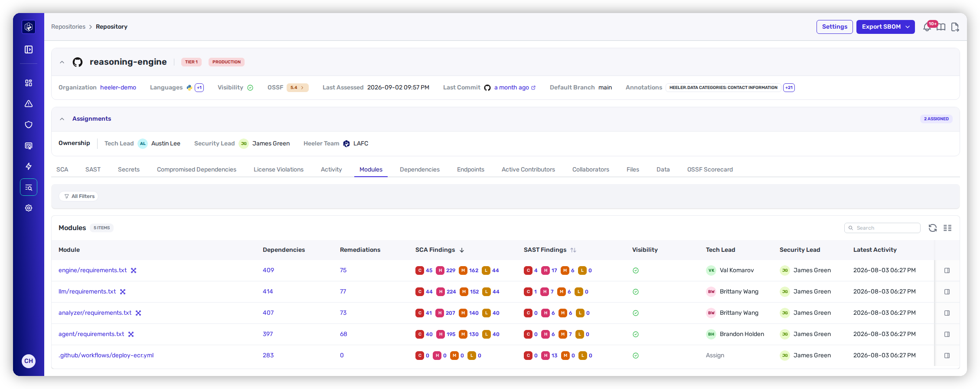Open side panel for deploy-ecr.yml row

(x=947, y=356)
